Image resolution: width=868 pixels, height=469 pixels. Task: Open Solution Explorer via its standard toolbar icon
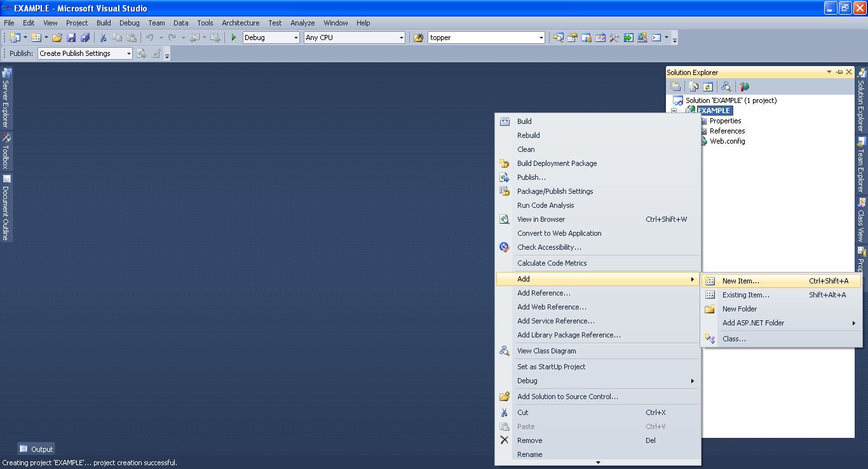[558, 37]
